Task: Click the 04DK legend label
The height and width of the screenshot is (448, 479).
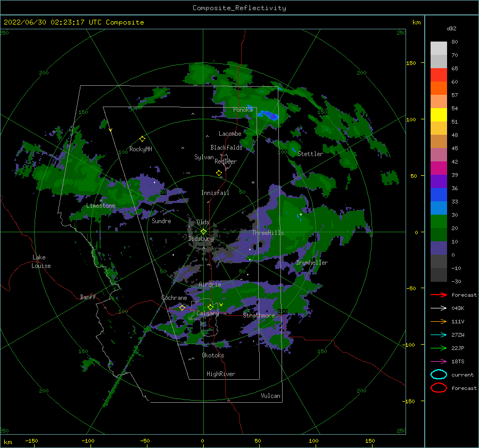Action: click(458, 308)
